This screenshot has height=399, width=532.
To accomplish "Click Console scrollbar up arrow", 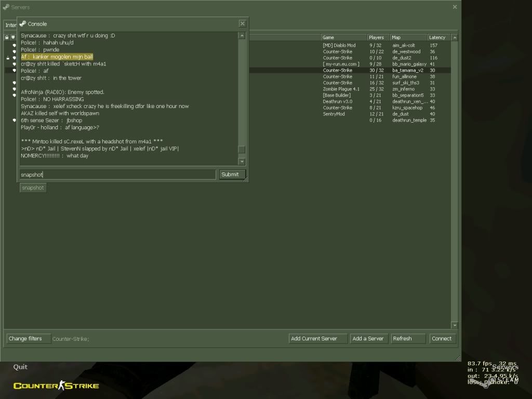I will pyautogui.click(x=242, y=36).
